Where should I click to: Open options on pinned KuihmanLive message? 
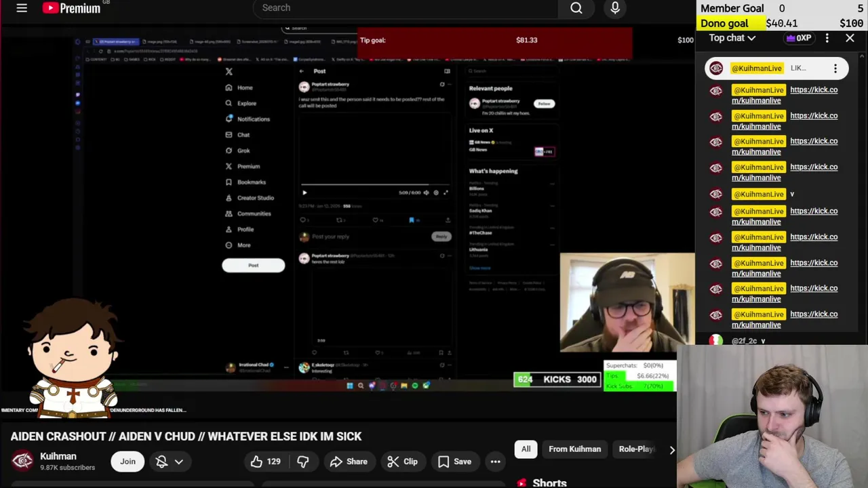835,68
